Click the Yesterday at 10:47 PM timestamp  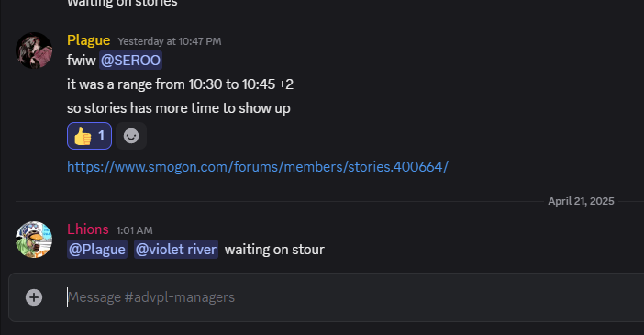(169, 41)
